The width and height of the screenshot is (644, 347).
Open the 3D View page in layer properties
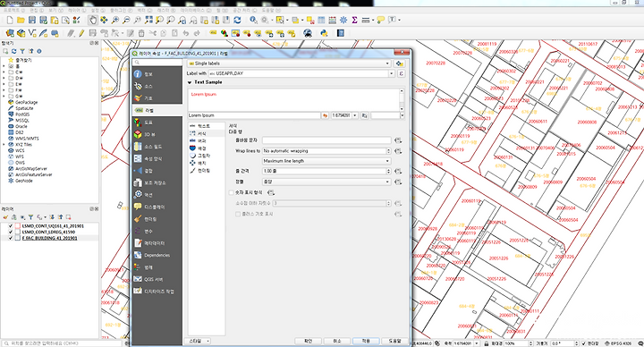tap(157, 134)
